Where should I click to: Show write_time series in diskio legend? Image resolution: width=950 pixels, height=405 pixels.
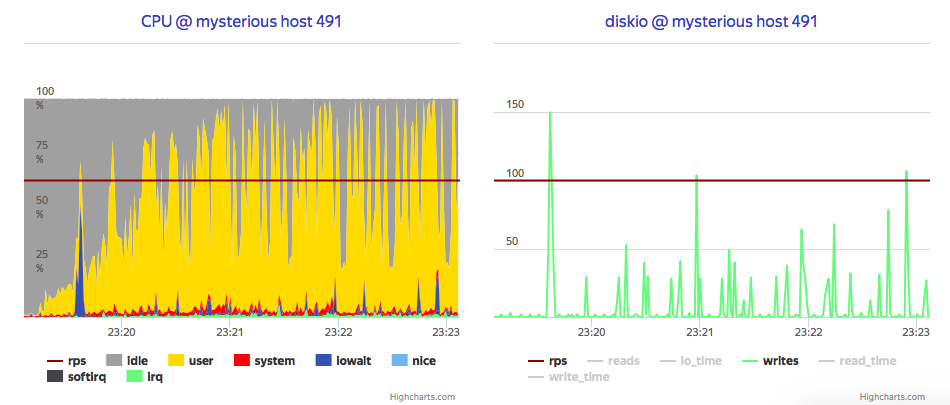point(569,377)
